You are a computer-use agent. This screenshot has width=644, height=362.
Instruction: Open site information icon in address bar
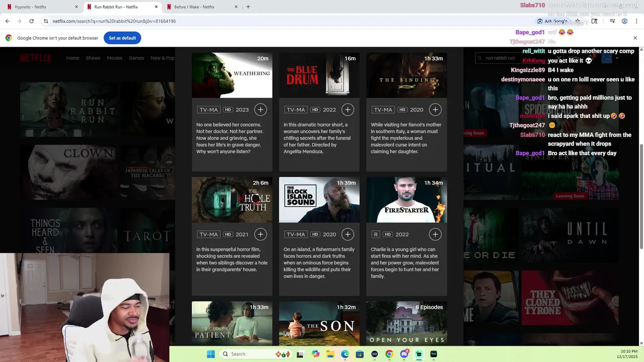46,21
